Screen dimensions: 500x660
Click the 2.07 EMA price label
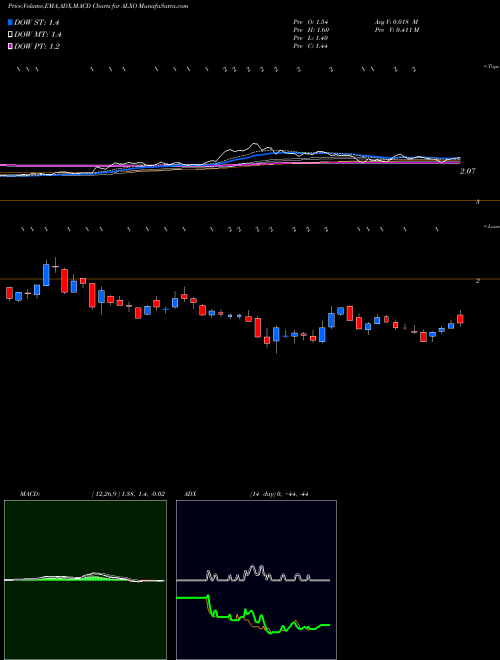click(468, 171)
